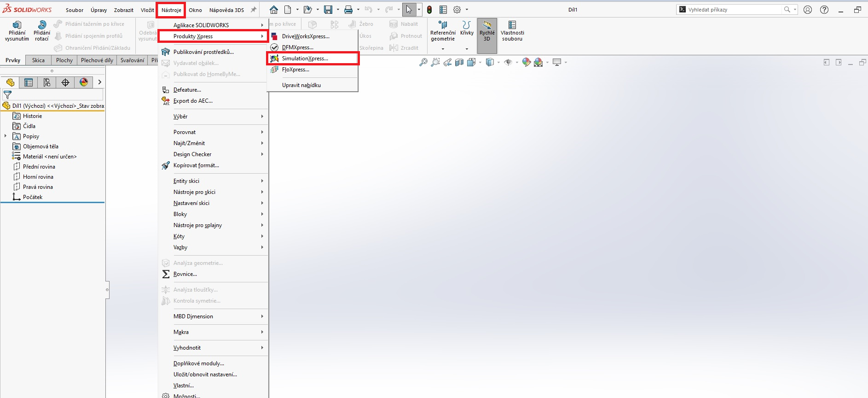Switch to the Svařování tab

(x=132, y=60)
